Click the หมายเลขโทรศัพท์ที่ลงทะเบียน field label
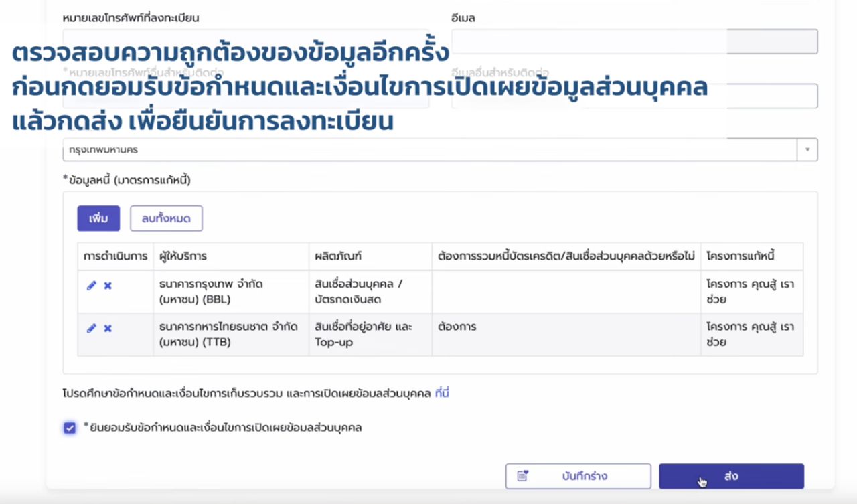The height and width of the screenshot is (504, 857). point(131,18)
